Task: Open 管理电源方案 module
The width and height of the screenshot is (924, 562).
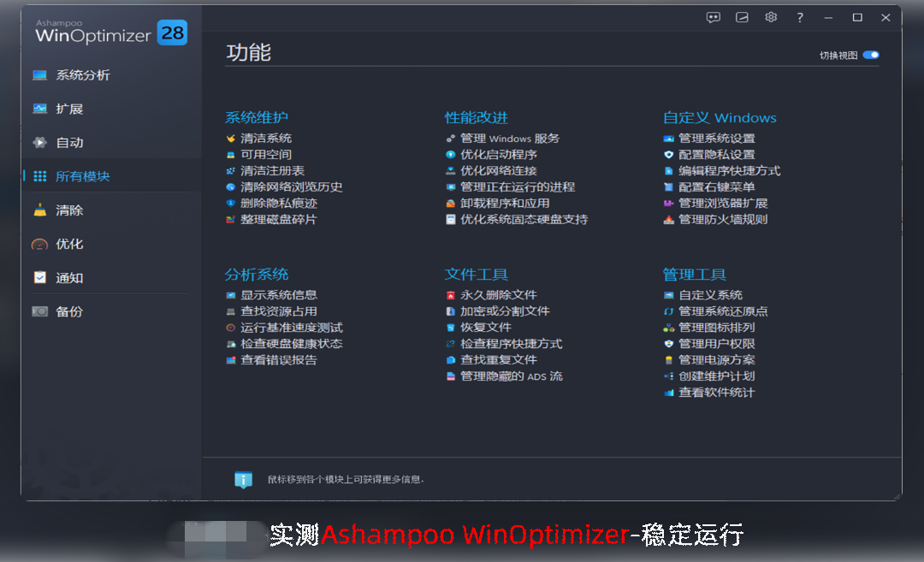Action: pos(717,360)
